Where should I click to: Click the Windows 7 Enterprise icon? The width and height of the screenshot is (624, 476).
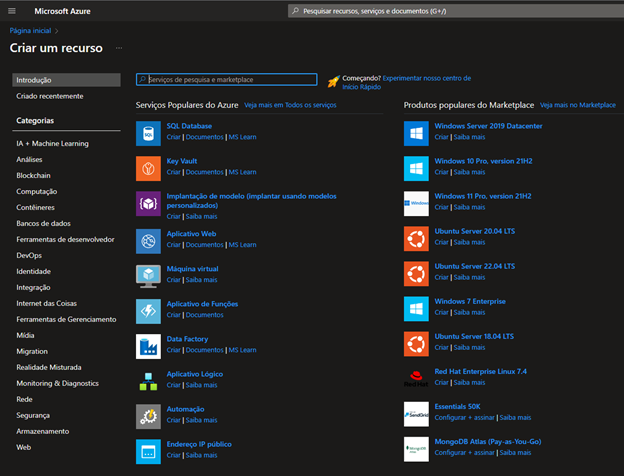pos(416,308)
